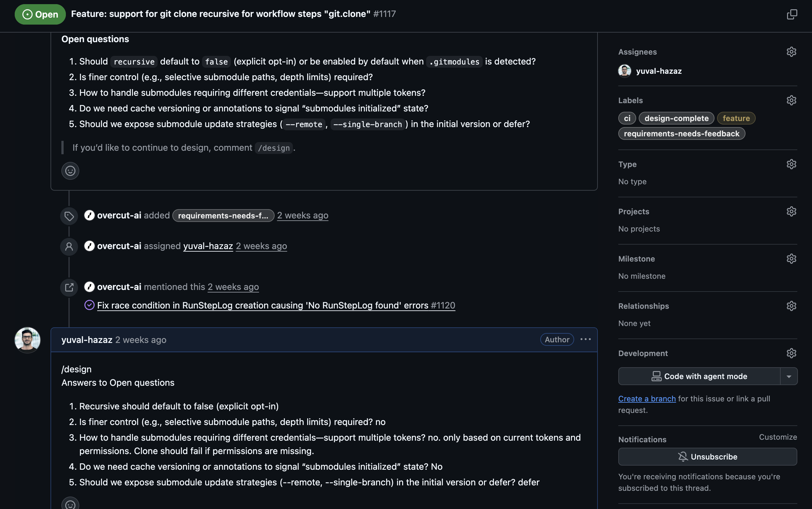Screen dimensions: 812x509
Task: Select the yellow feature label
Action: [x=736, y=118]
